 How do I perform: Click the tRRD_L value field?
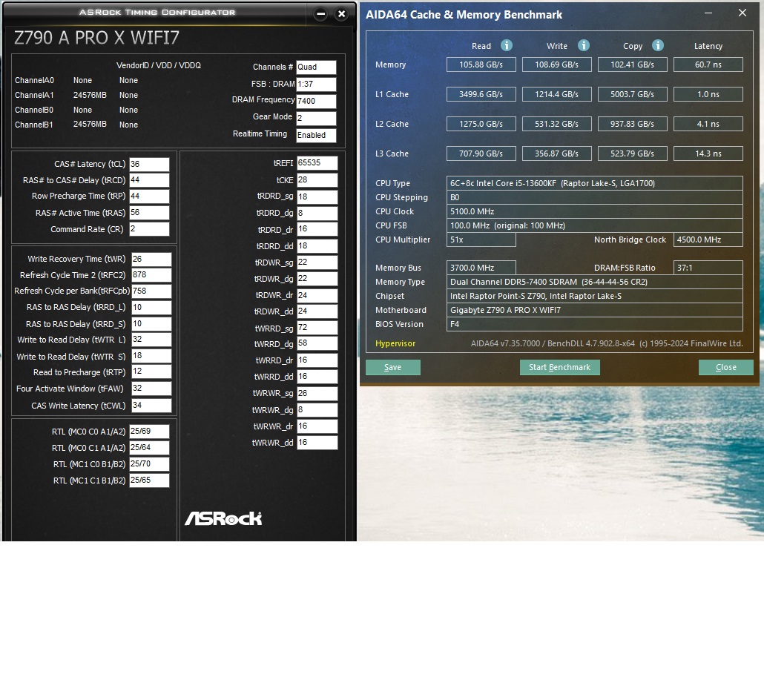tap(151, 308)
